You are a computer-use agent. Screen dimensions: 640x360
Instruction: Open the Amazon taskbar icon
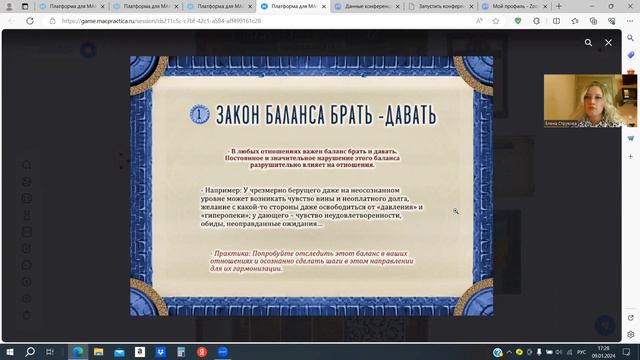click(140, 352)
